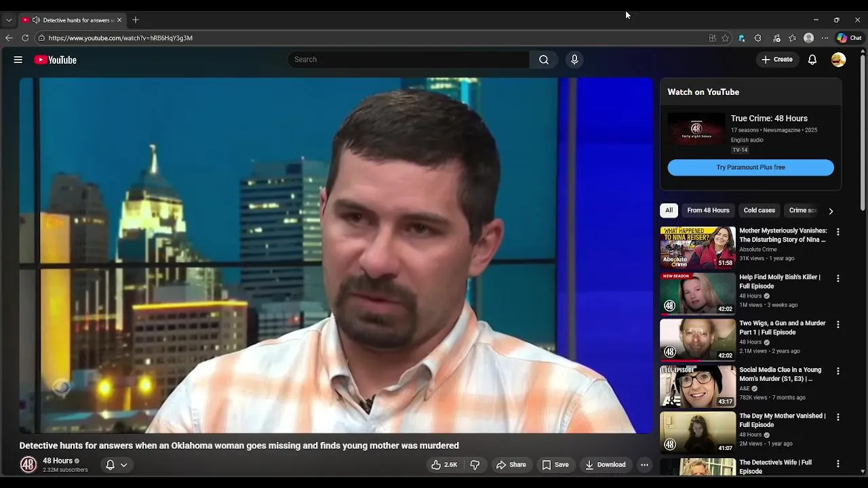
Task: Open browser extensions puzzle icon
Action: [x=758, y=38]
